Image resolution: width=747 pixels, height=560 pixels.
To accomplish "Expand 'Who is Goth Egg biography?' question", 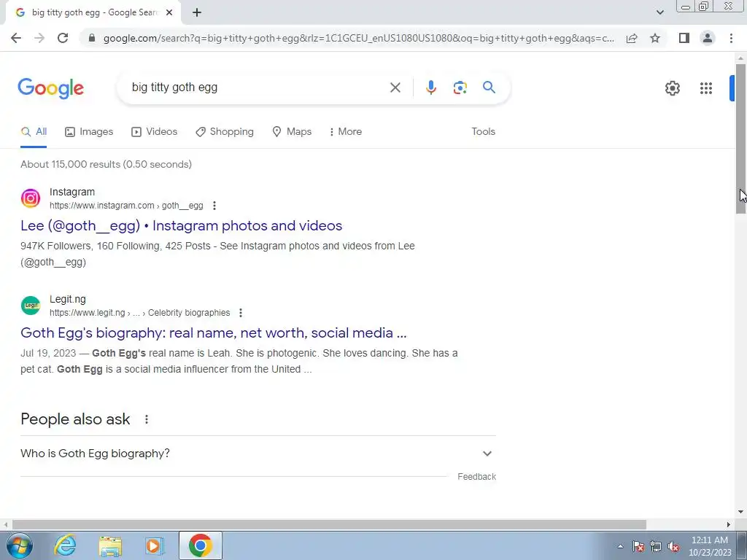I will click(x=258, y=454).
